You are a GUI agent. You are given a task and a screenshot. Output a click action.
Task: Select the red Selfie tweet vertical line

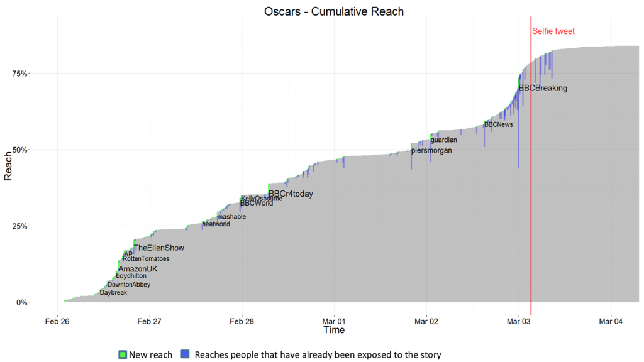pyautogui.click(x=531, y=189)
